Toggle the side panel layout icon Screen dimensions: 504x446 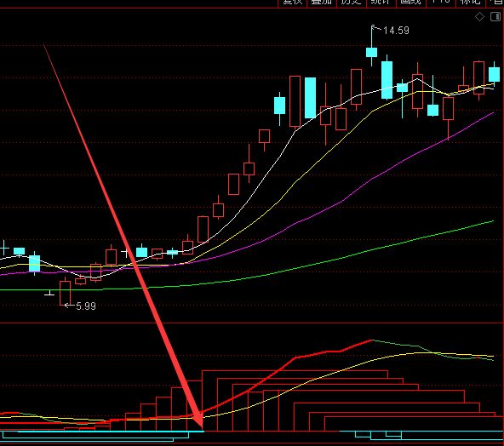[495, 17]
